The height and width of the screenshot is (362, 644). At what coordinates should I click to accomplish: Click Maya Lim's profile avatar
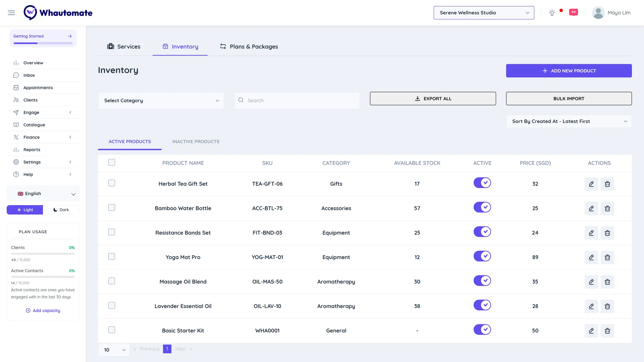[598, 13]
